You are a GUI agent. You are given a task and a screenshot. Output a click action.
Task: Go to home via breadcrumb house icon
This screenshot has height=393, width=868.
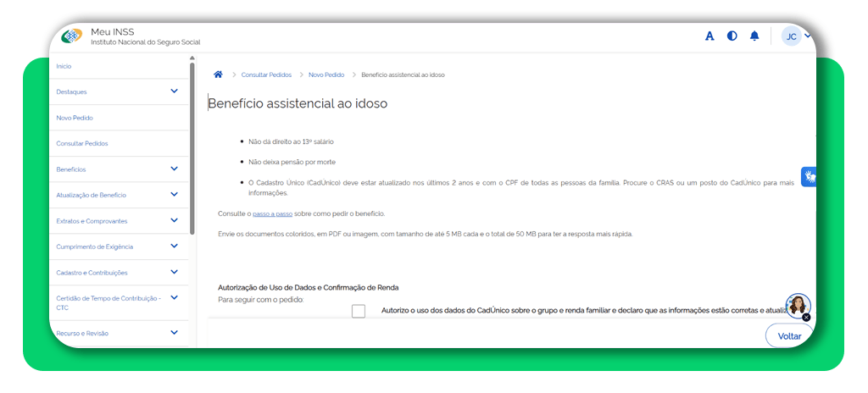tap(218, 75)
